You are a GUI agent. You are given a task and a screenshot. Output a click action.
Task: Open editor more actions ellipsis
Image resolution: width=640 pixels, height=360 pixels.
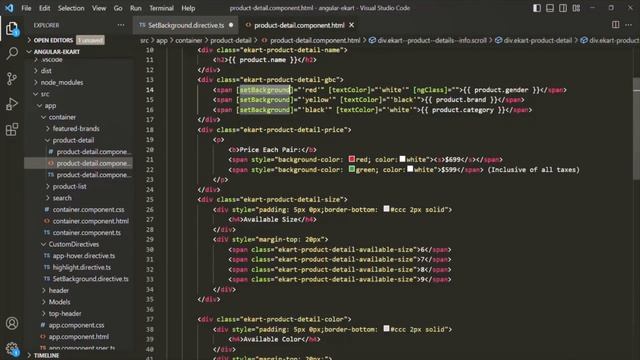click(629, 25)
